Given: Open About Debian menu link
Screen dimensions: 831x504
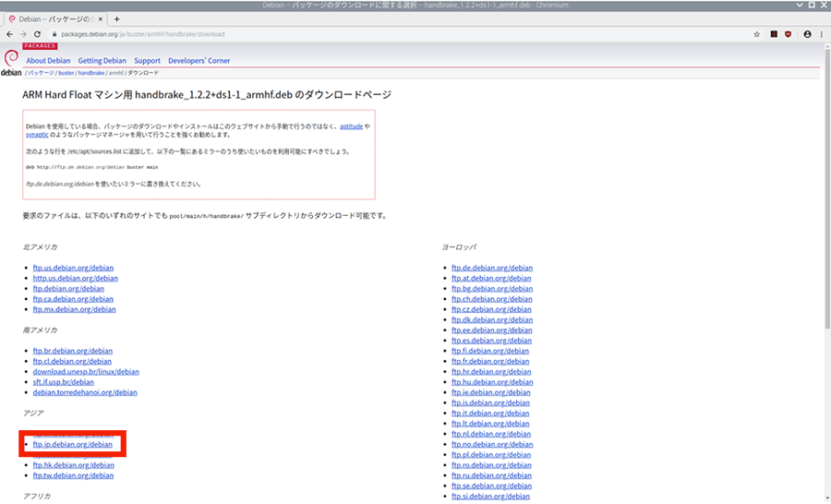Looking at the screenshot, I should click(48, 60).
